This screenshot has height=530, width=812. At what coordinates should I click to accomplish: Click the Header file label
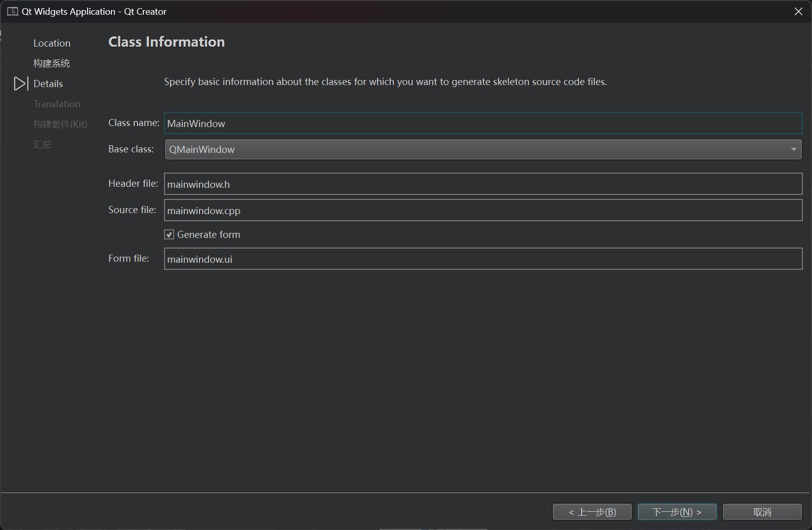coord(133,184)
